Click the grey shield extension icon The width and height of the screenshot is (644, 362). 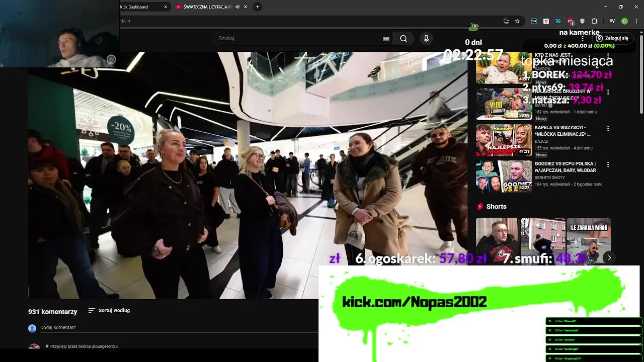[x=582, y=21]
